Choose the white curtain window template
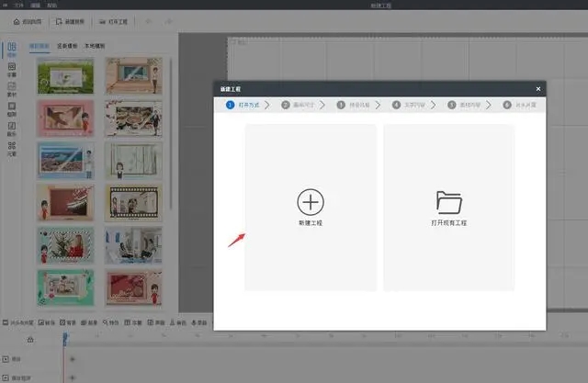Screen dimensions: 588x383 134,161
